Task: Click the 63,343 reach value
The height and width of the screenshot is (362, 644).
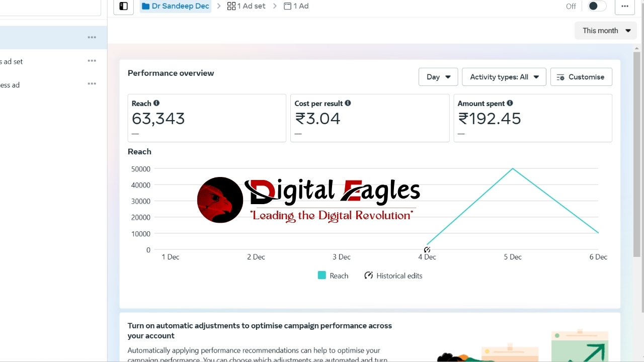Action: point(158,119)
